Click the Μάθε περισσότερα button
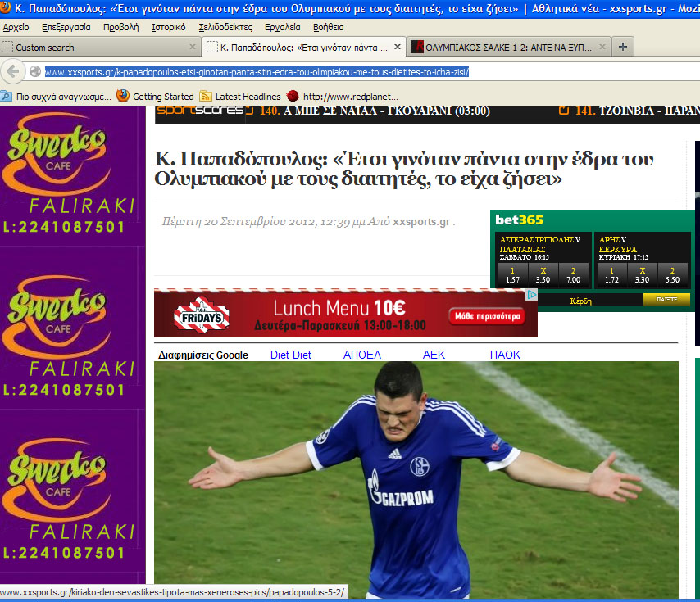700x602 pixels. click(487, 316)
